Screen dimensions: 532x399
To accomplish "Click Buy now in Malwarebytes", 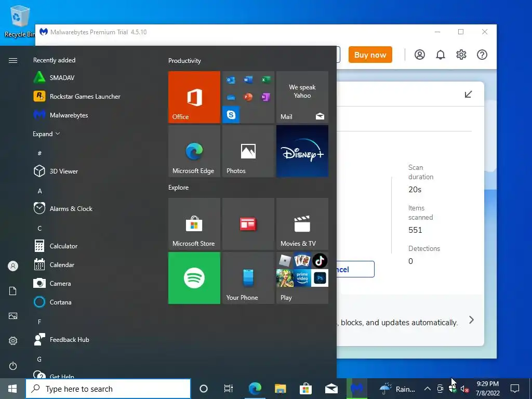I will (370, 55).
